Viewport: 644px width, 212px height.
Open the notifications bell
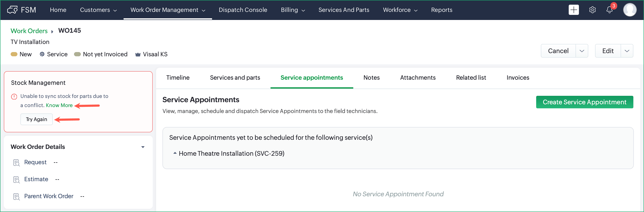click(610, 10)
